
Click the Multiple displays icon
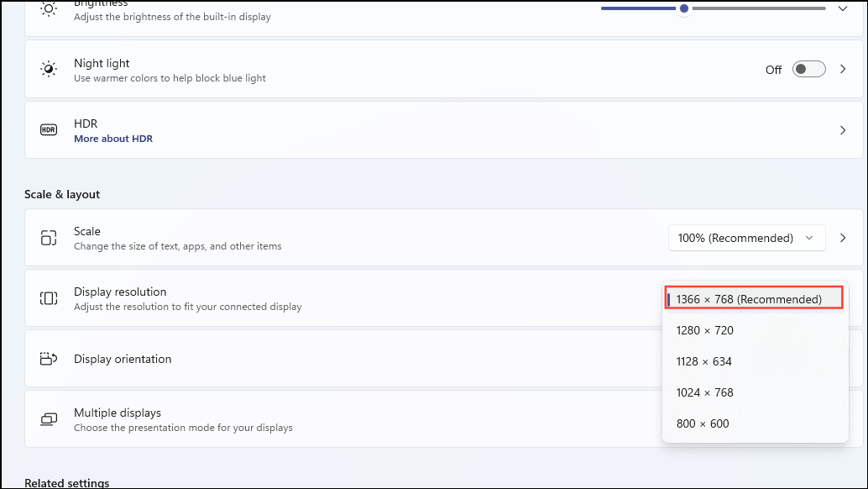(48, 418)
